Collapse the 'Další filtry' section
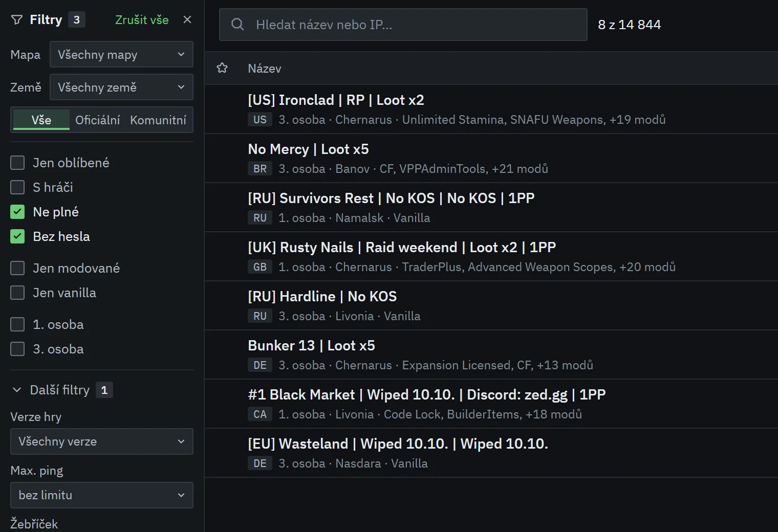Screen dimensions: 778x532 click(62, 390)
